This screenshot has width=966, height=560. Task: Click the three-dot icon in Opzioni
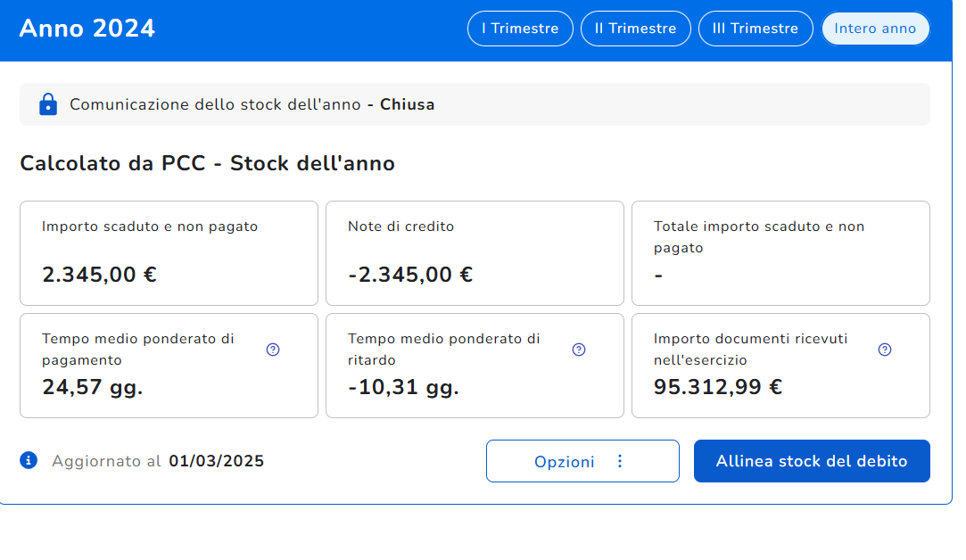tap(621, 461)
